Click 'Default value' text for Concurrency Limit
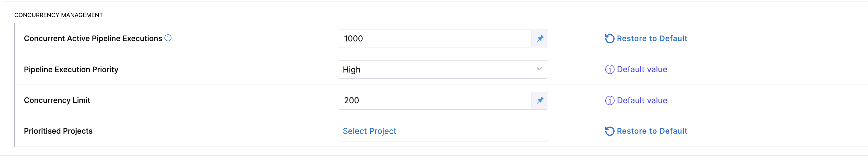Viewport: 868px width, 156px height. point(642,101)
